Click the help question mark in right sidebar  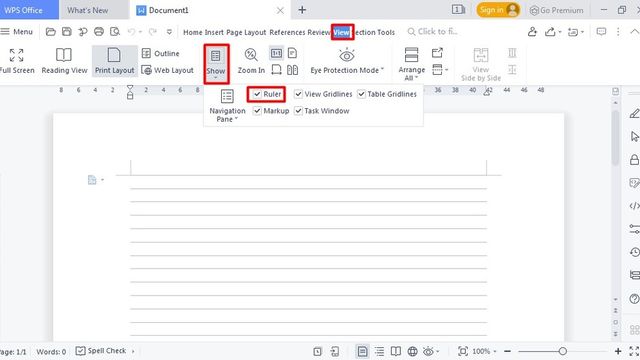[x=634, y=299]
